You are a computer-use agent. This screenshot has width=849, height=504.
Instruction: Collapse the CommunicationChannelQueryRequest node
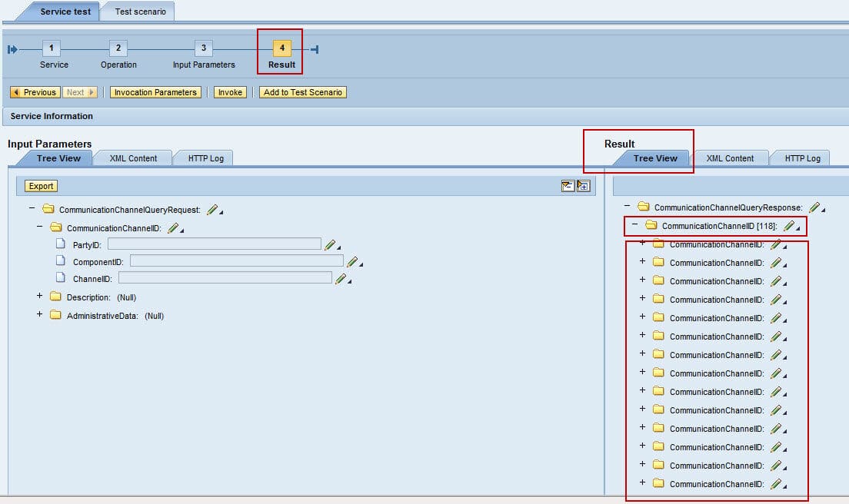pos(32,209)
